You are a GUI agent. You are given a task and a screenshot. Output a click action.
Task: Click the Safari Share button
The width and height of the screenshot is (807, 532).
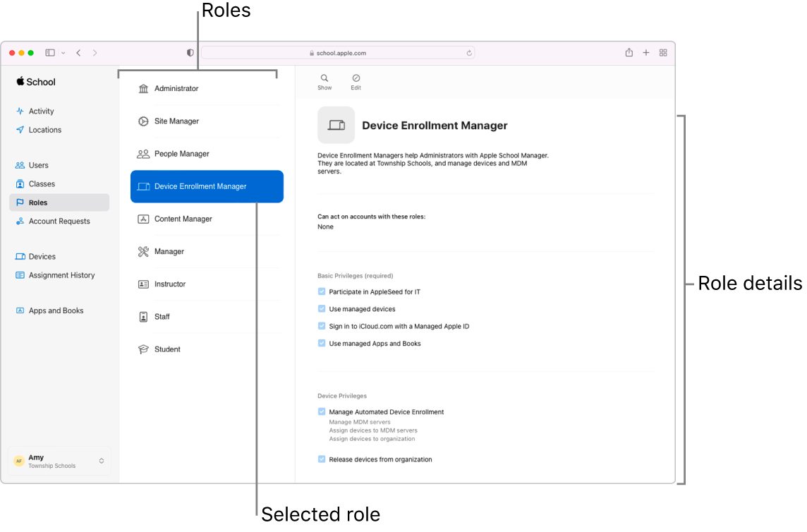pos(629,52)
